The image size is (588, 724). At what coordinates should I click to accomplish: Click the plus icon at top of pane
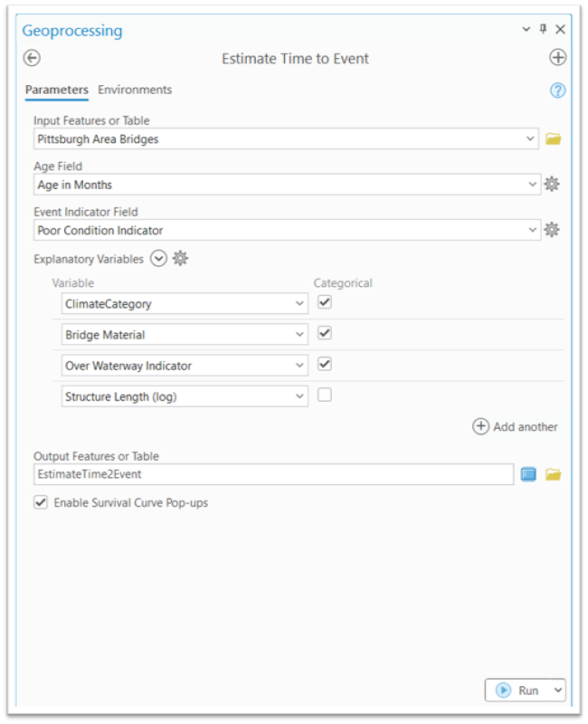click(x=557, y=58)
